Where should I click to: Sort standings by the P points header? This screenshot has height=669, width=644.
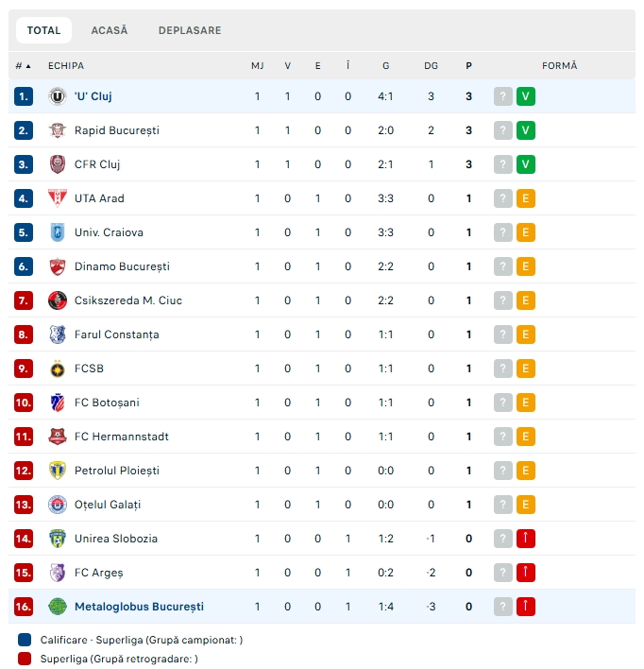pos(468,66)
